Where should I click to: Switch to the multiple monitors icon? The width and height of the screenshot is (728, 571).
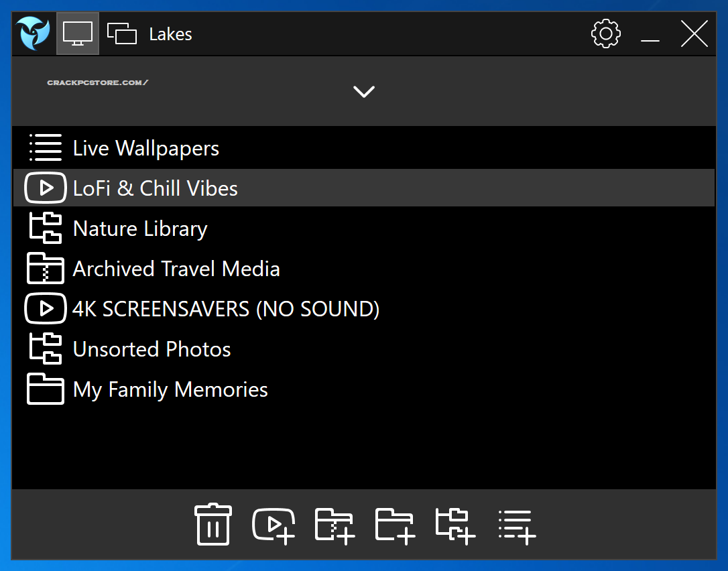(x=122, y=34)
